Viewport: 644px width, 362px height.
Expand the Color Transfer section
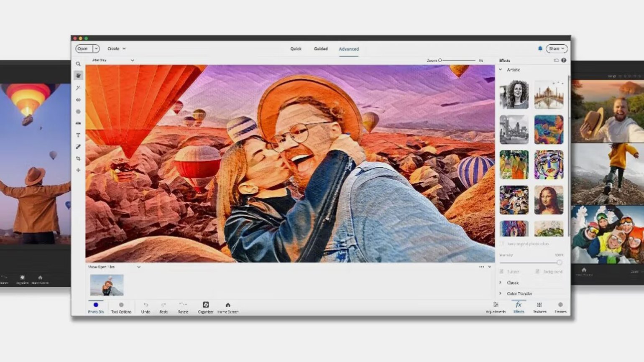(501, 293)
